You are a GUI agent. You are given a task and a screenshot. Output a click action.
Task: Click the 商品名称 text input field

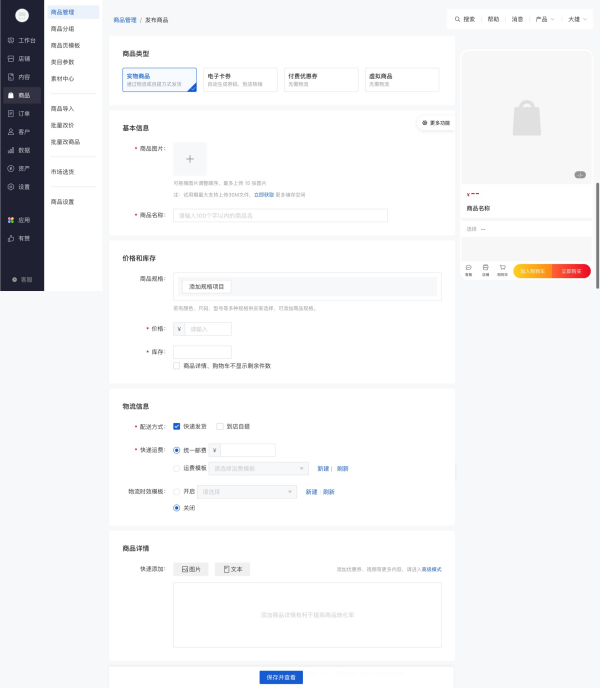[x=280, y=215]
